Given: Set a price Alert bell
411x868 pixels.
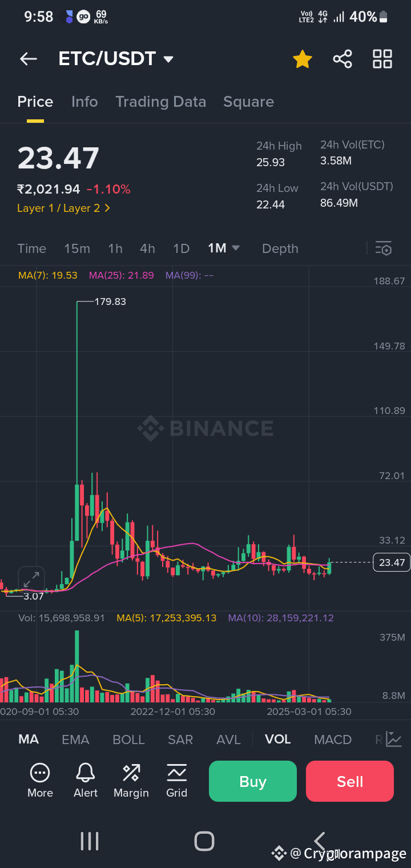Looking at the screenshot, I should (x=86, y=773).
